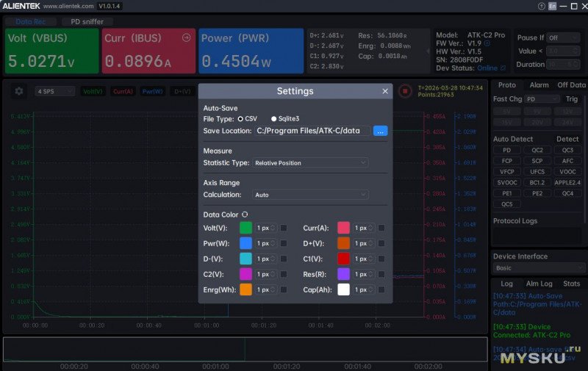Close the Settings dialog

tap(385, 91)
